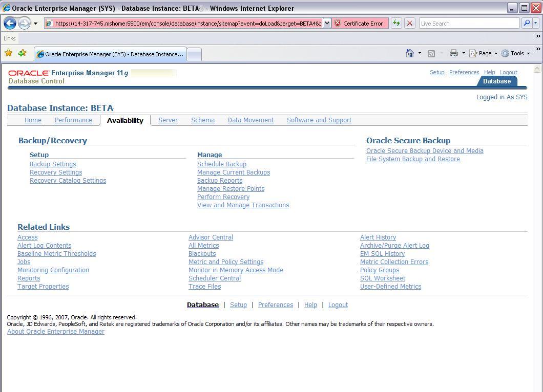This screenshot has height=392, width=543.
Task: Open the Schedule Backup link
Action: pos(221,164)
